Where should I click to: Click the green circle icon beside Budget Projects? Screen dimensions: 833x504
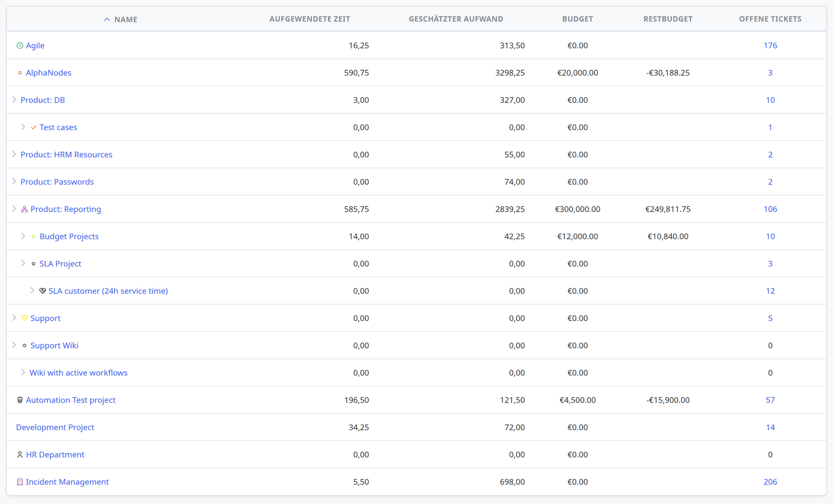pos(33,237)
